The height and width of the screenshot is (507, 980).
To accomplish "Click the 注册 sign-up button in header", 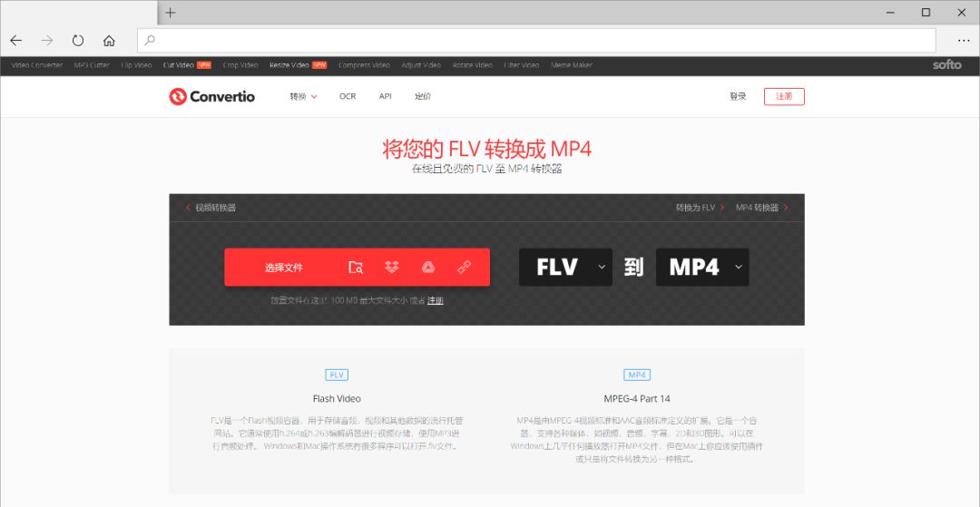I will point(784,96).
